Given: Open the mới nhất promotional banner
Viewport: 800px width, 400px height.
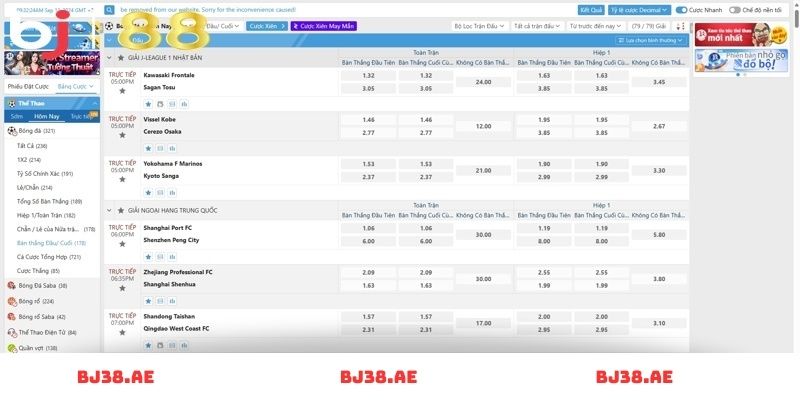Looking at the screenshot, I should pos(741,34).
